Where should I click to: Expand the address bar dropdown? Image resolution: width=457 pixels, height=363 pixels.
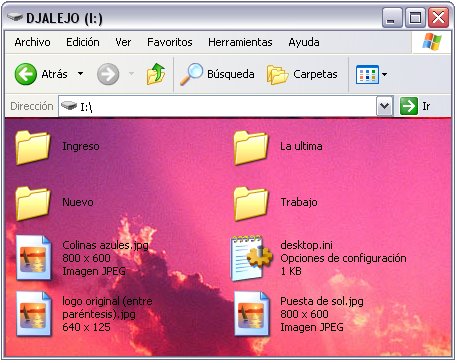click(x=385, y=106)
